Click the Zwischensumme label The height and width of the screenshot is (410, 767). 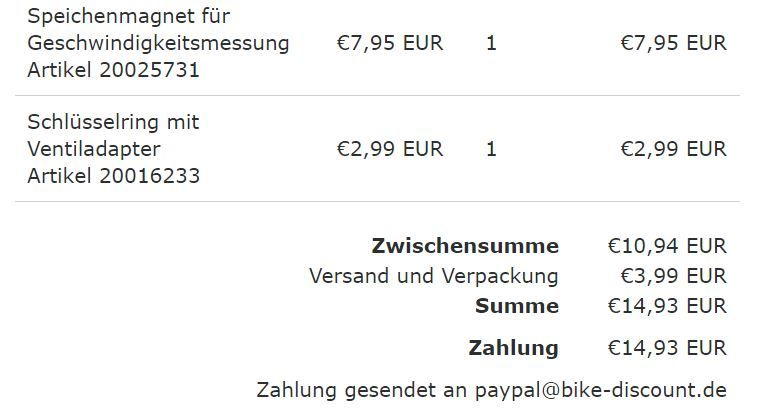pyautogui.click(x=465, y=246)
